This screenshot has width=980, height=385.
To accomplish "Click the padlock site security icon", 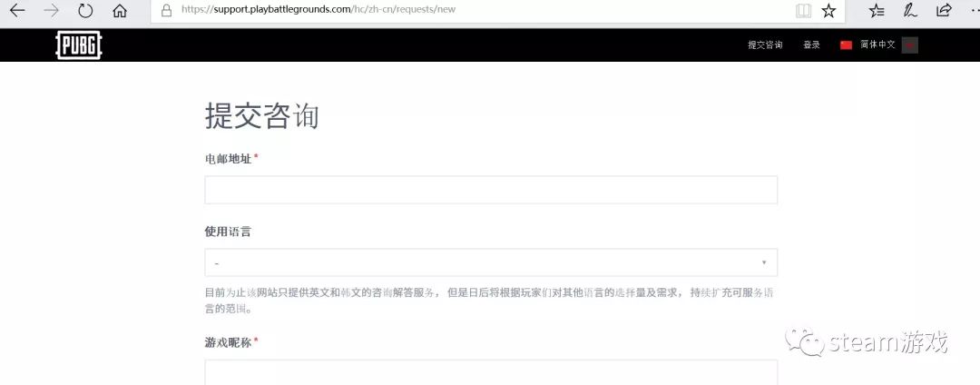I will (166, 10).
